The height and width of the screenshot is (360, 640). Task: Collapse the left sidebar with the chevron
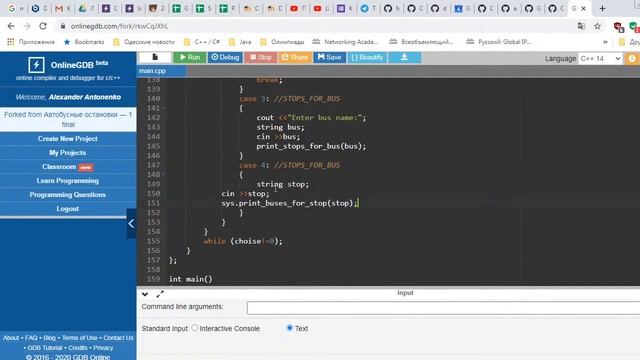[131, 223]
